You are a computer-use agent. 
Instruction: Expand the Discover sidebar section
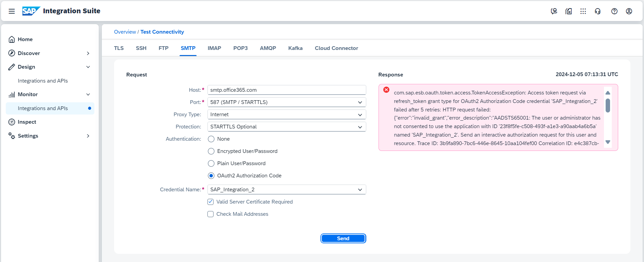coord(88,53)
